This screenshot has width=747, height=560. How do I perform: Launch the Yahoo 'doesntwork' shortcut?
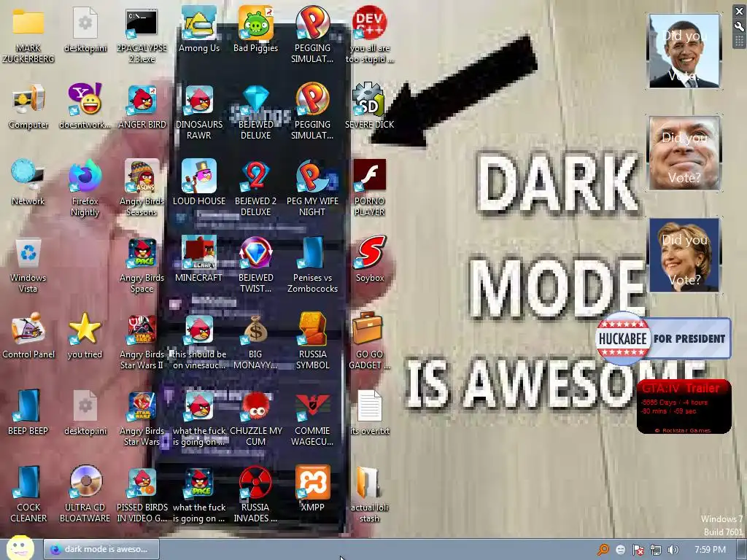85,106
